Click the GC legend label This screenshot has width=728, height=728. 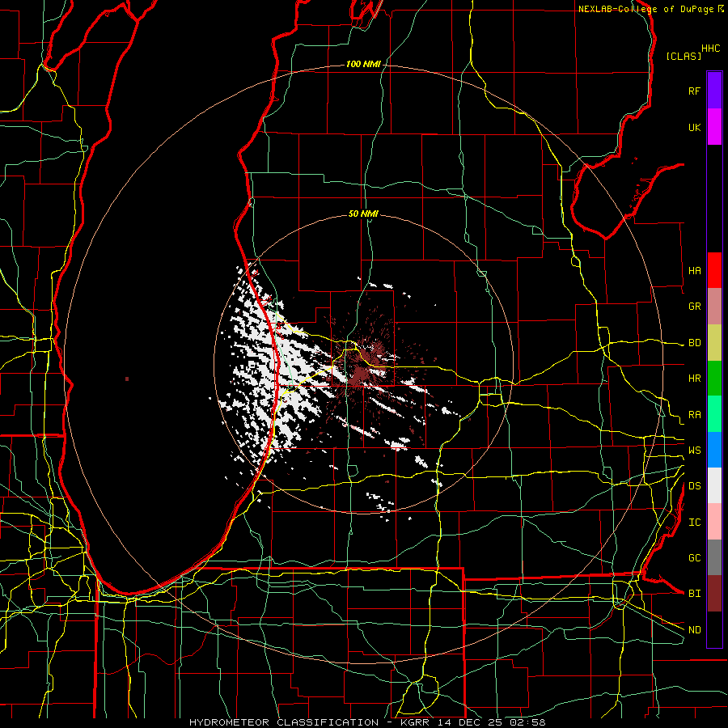pyautogui.click(x=694, y=558)
